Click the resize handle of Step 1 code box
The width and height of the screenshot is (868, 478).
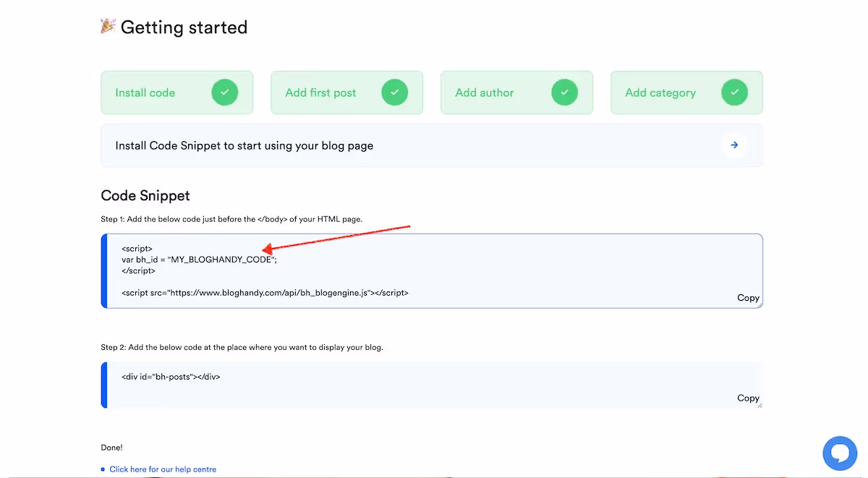click(759, 305)
